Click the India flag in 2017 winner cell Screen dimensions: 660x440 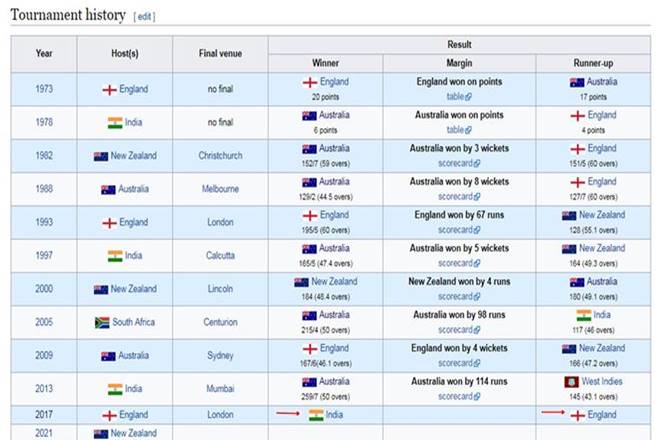316,416
